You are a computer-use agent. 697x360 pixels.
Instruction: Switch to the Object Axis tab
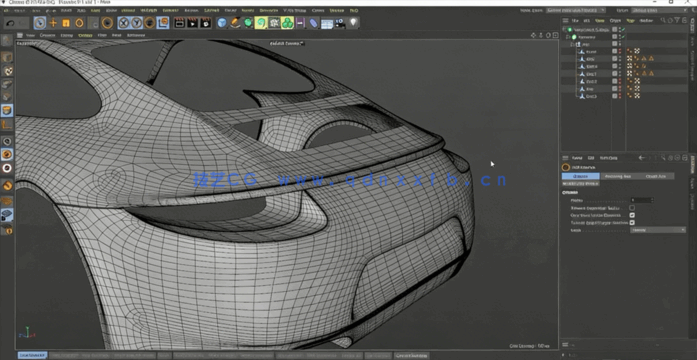pos(656,176)
